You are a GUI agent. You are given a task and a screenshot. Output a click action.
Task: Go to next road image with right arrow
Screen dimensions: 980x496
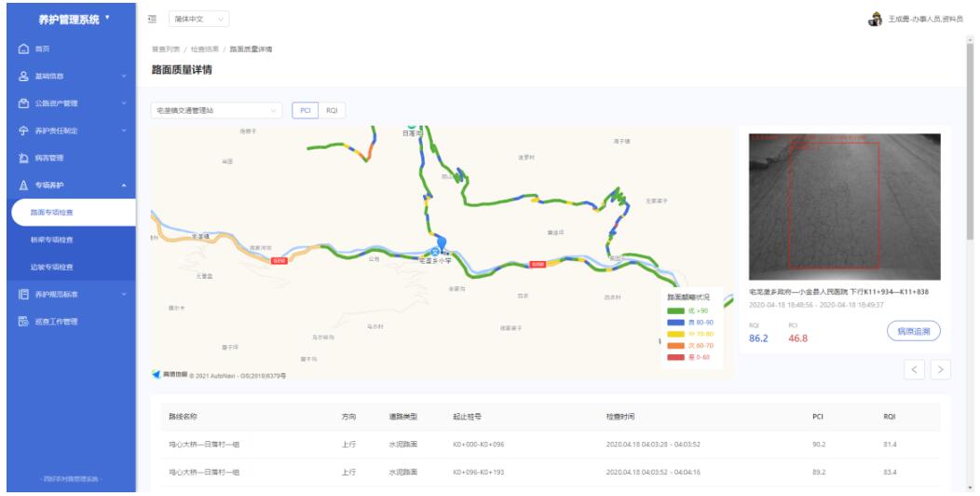coord(940,370)
